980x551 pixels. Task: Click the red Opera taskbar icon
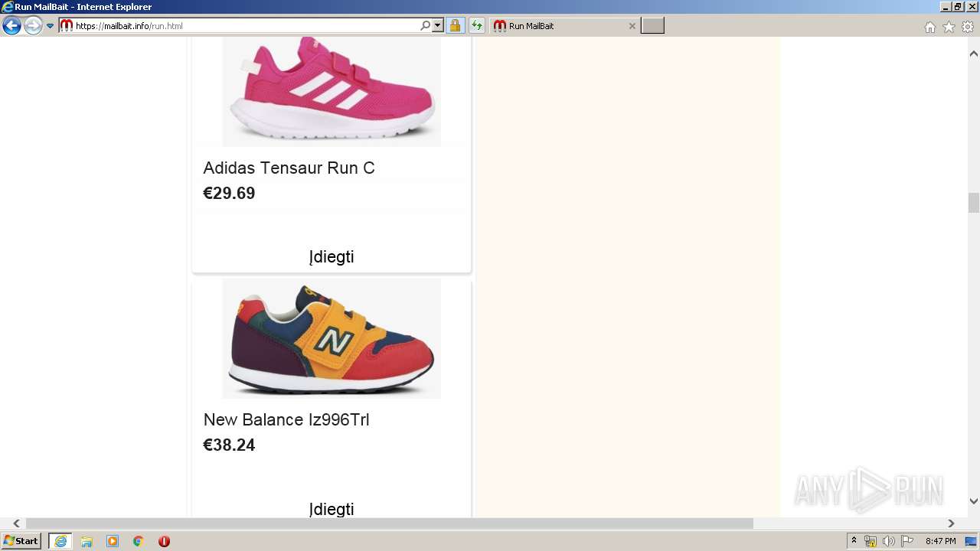(x=164, y=541)
